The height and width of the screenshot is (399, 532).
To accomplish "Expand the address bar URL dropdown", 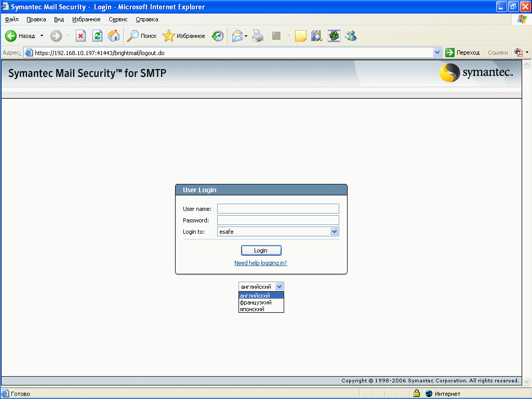I will point(437,52).
